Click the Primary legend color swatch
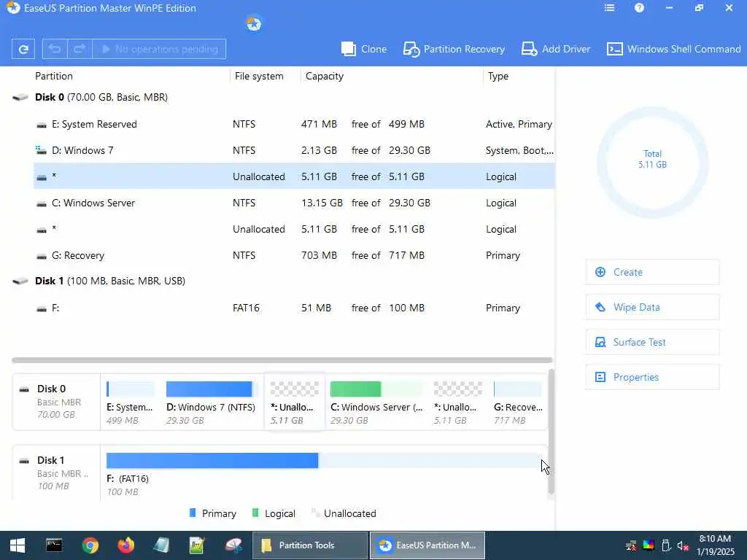Screen dimensions: 747x560 click(193, 513)
